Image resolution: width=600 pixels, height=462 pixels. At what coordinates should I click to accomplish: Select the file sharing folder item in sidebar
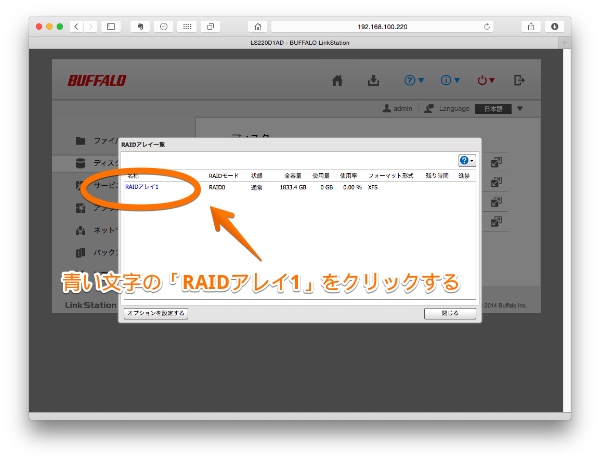coord(96,141)
